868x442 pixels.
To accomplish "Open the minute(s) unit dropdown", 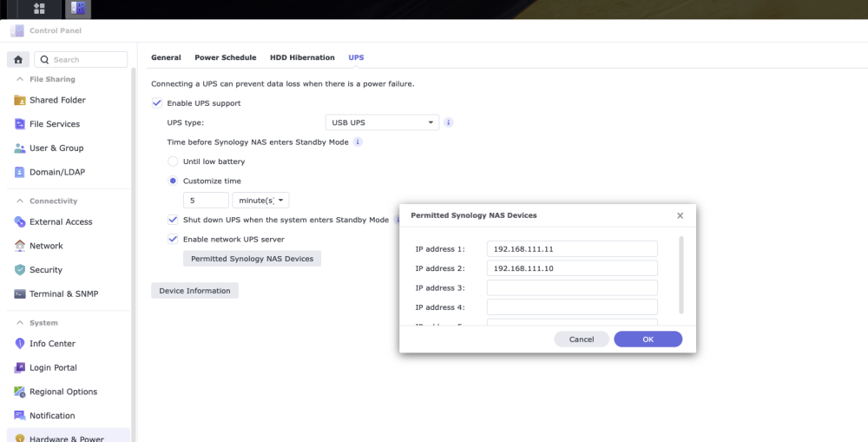I will (260, 200).
